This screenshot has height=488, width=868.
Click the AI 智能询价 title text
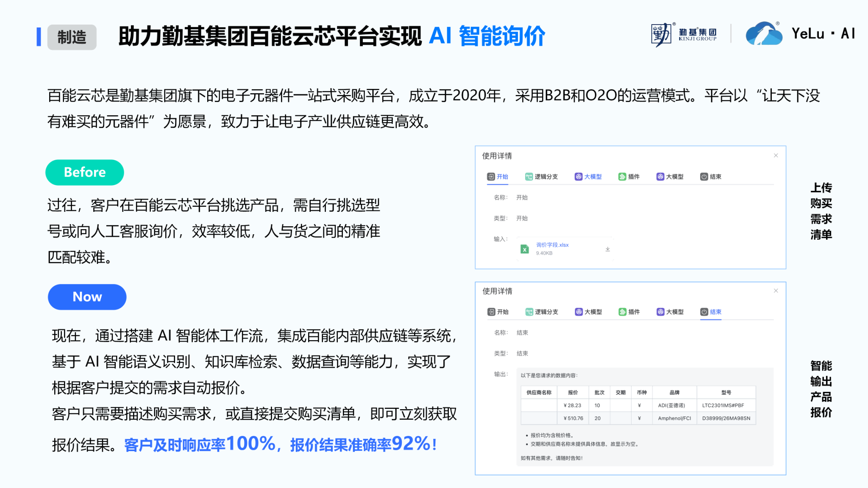[487, 36]
